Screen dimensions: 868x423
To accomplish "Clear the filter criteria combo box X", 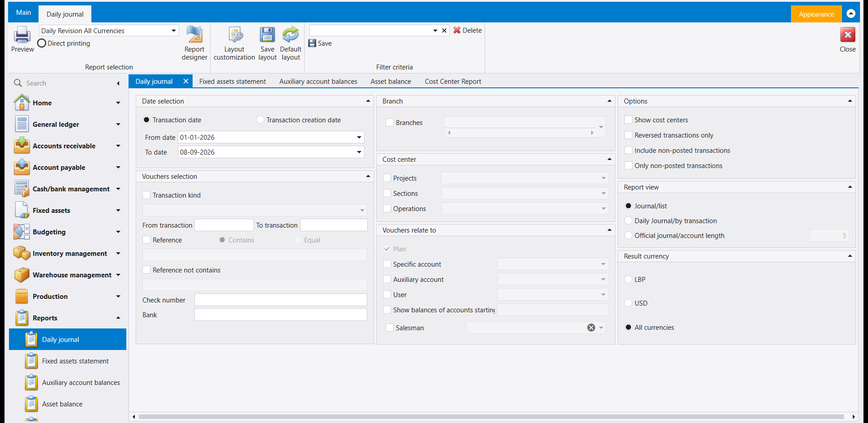I will click(x=444, y=30).
